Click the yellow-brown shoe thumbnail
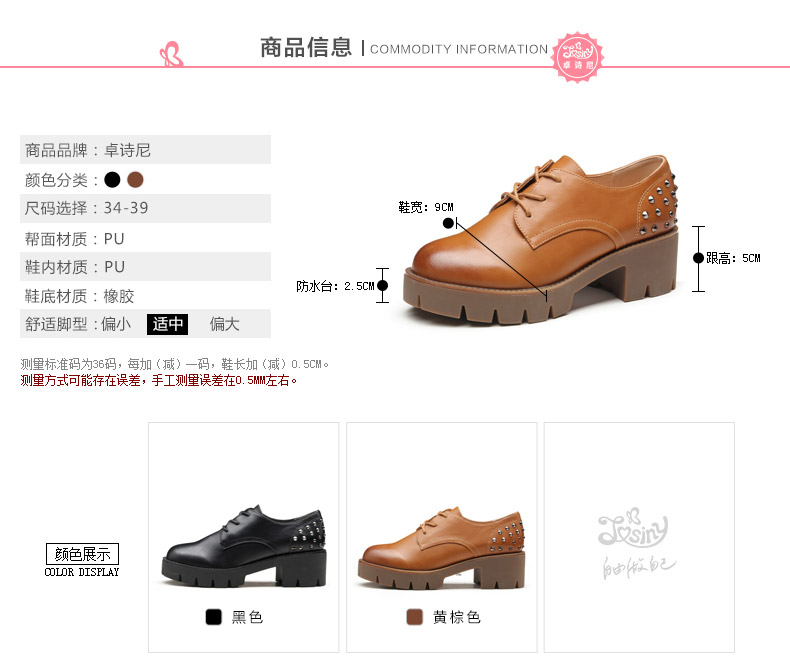Viewport: 790px width, 666px height. click(441, 548)
